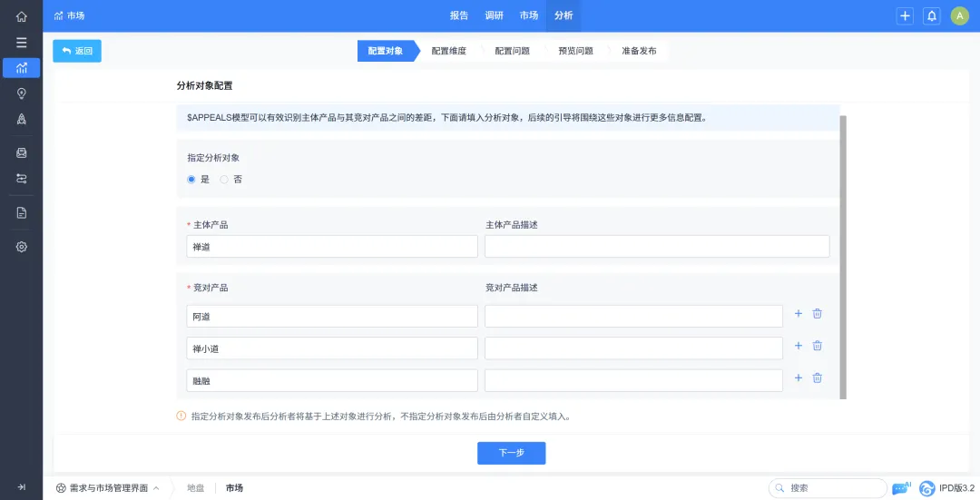Click the 指定分析对象 label

click(x=213, y=158)
